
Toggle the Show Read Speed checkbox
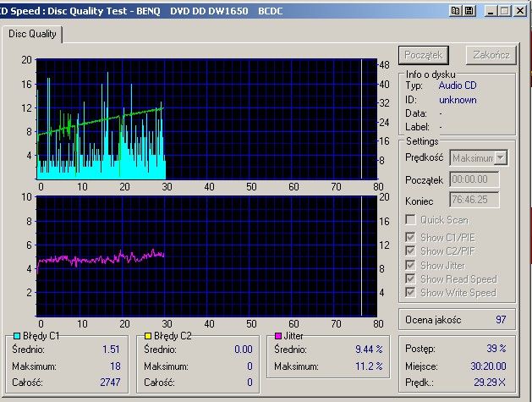[410, 278]
